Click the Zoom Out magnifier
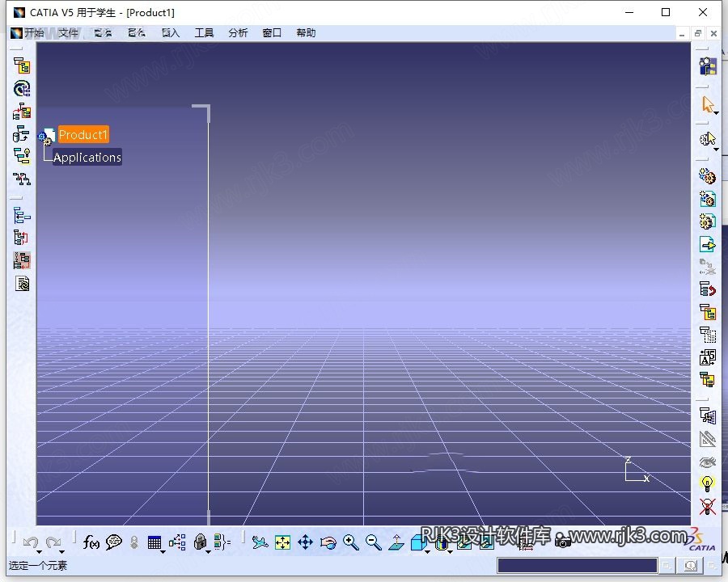 click(x=373, y=542)
